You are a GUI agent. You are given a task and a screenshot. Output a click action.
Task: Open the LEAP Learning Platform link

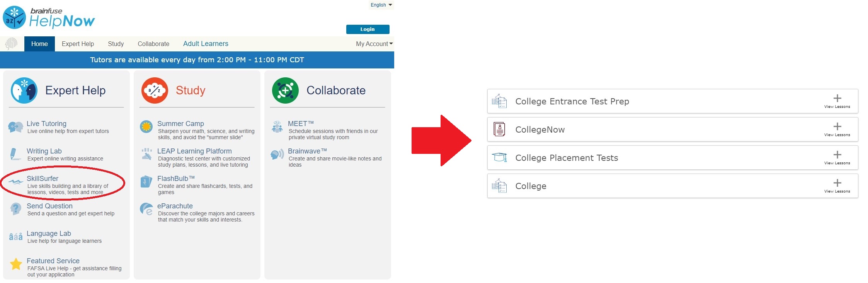[x=194, y=151]
